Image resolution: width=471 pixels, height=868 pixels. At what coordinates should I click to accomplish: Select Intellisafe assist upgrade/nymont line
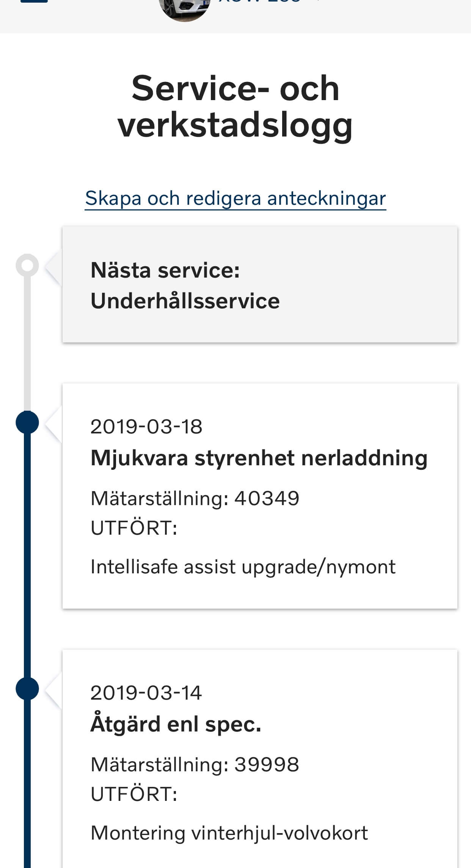pos(243,567)
